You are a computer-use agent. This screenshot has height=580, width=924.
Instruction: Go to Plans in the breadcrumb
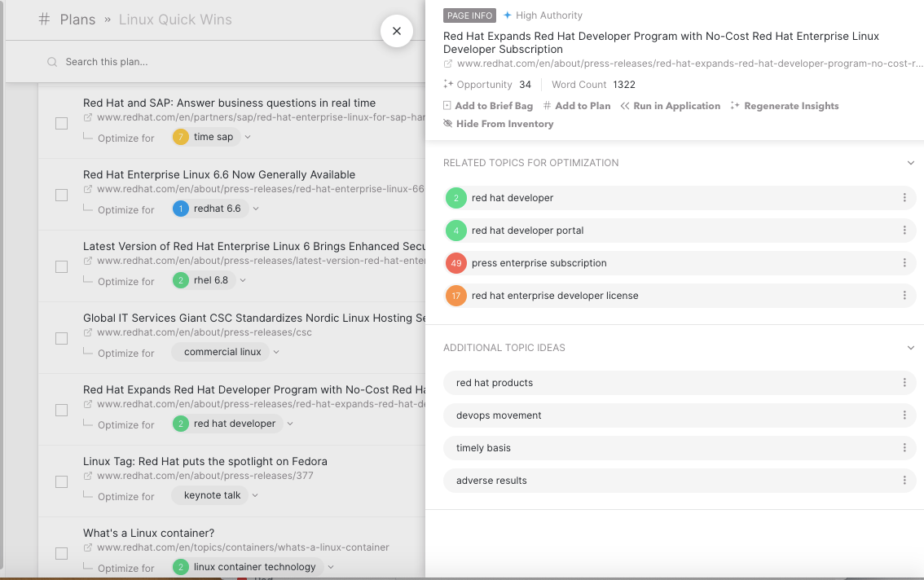point(77,20)
